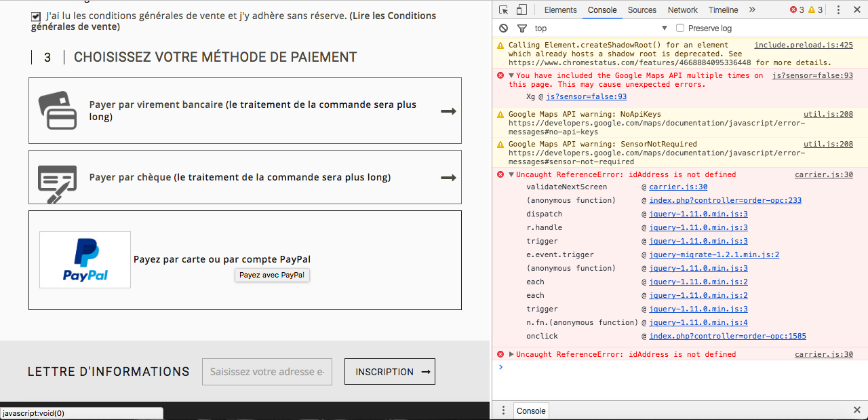
Task: Clear the console using the circle-slash icon
Action: pos(503,28)
